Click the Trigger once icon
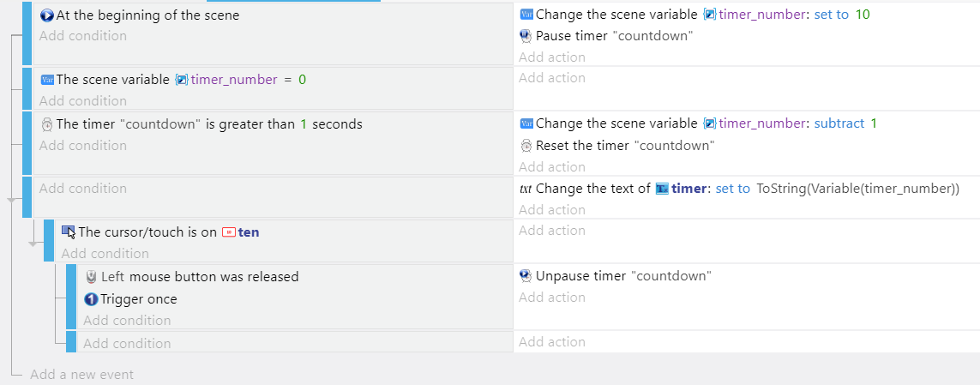The width and height of the screenshot is (980, 385). pos(91,299)
